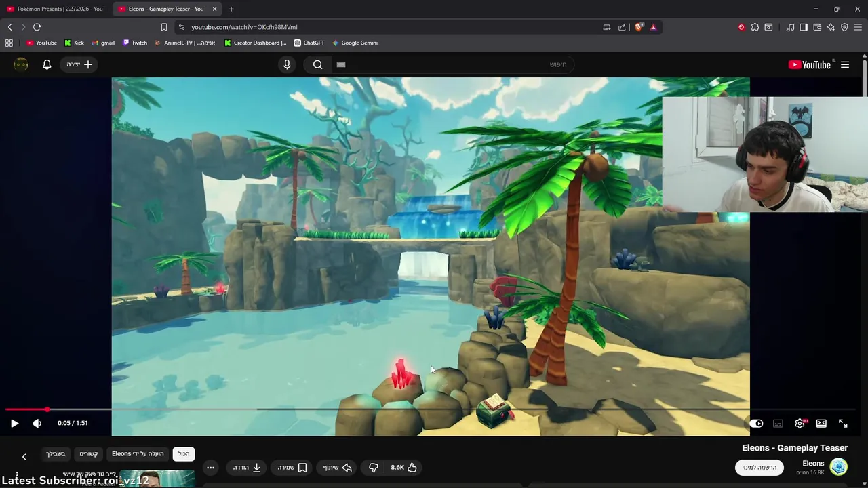868x488 pixels.
Task: Click the YouTube search field חיפוש
Action: (x=453, y=64)
